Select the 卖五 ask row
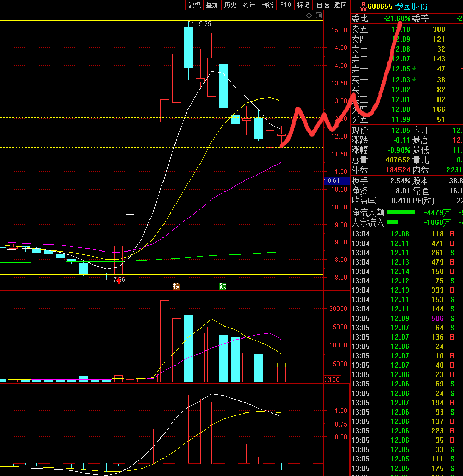The height and width of the screenshot is (476, 463). point(407,29)
